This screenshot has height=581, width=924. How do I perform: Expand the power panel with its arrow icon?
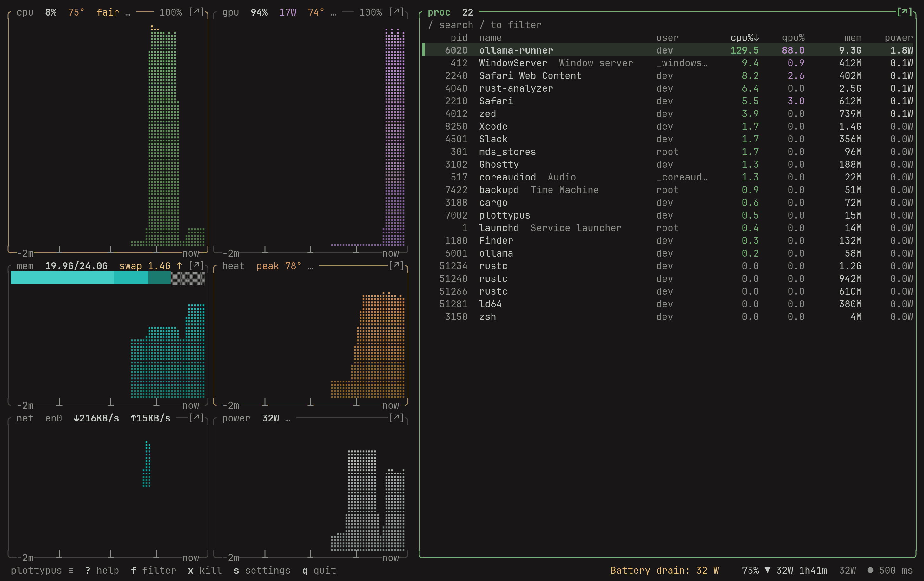[396, 418]
